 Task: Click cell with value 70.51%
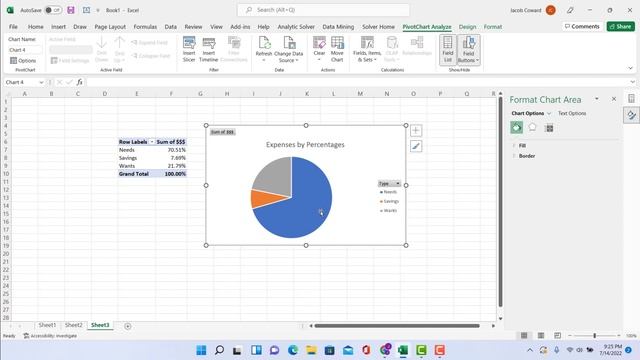click(x=171, y=150)
